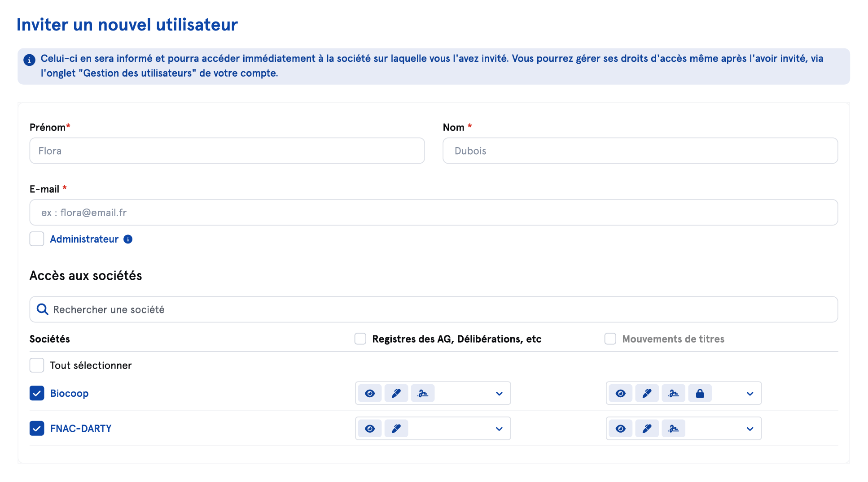Screen dimensions: 868x482
Task: Click the signature icon in Biocoop's registres permissions
Action: [422, 394]
